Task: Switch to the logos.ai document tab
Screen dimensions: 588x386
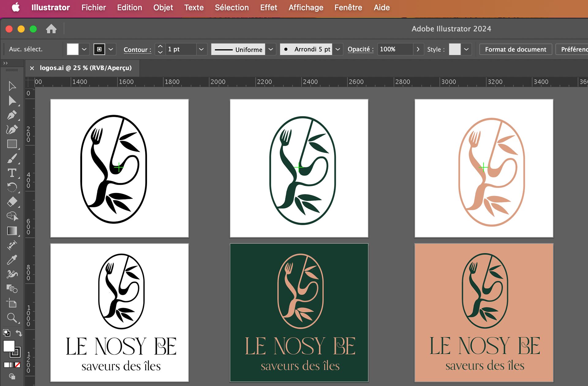Action: (x=85, y=68)
